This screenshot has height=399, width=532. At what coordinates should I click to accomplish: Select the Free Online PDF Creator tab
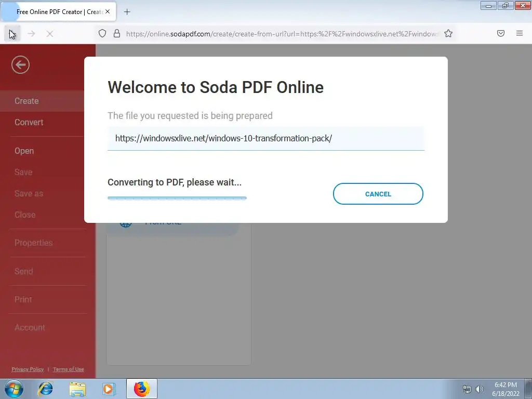59,11
